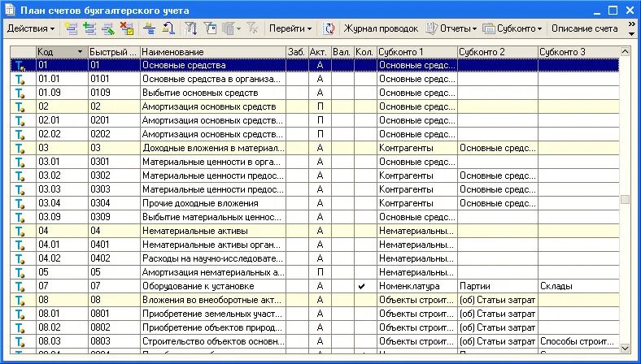Screen dimensions: 641x364
Task: Click the Субконто 1 column header
Action: tap(416, 52)
